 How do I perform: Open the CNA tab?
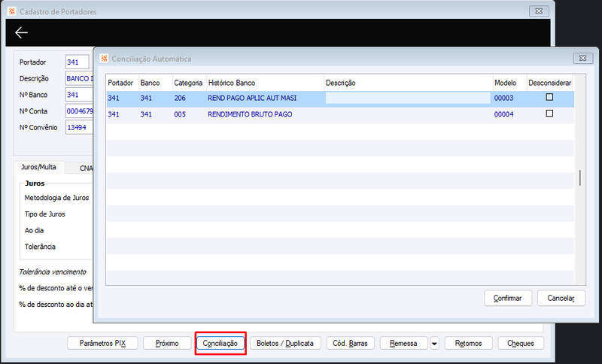pyautogui.click(x=85, y=168)
